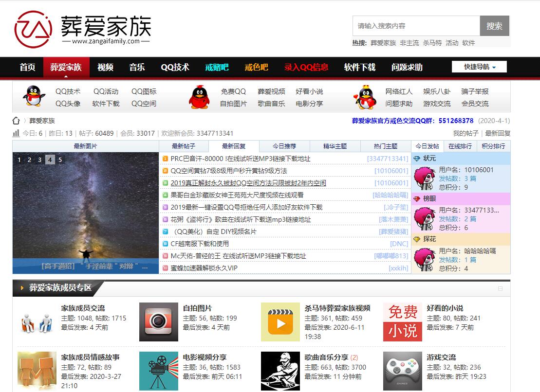Click the penguin icon beside QQ技术

coord(34,96)
